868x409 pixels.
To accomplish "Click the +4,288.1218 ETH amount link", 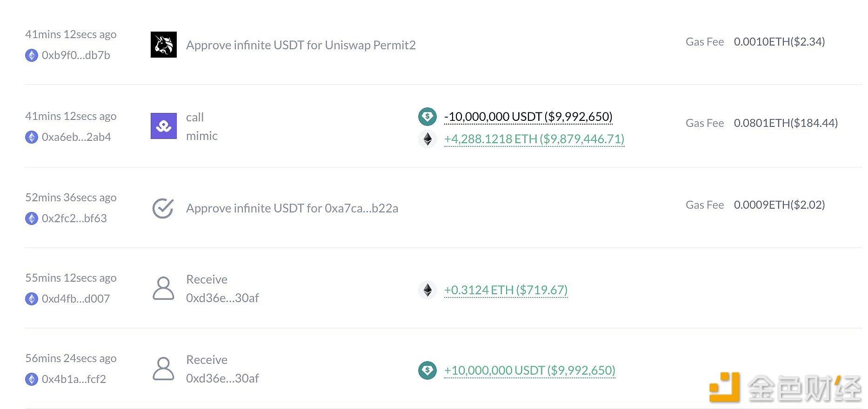I will coord(534,139).
